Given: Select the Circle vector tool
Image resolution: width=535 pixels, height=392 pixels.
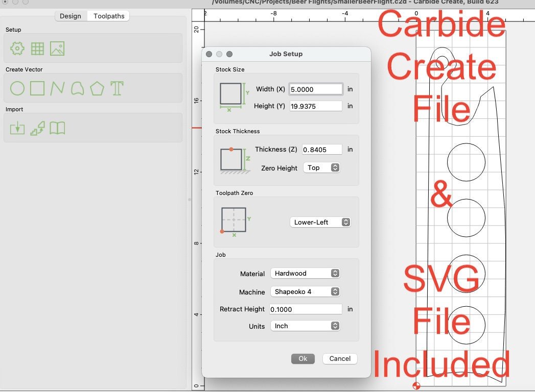Looking at the screenshot, I should pyautogui.click(x=17, y=88).
